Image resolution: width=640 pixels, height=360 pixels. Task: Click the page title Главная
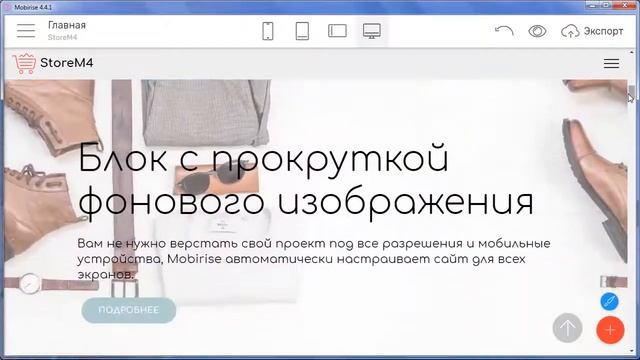(x=67, y=25)
